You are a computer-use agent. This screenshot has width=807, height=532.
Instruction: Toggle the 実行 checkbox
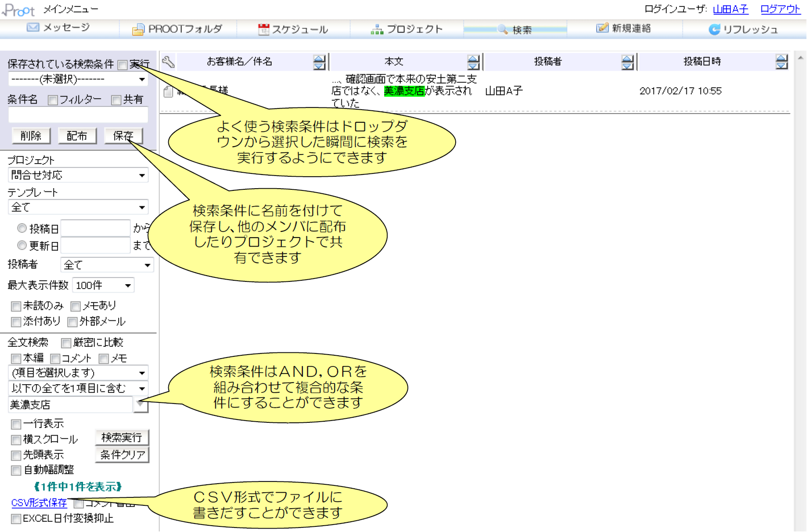coord(122,65)
